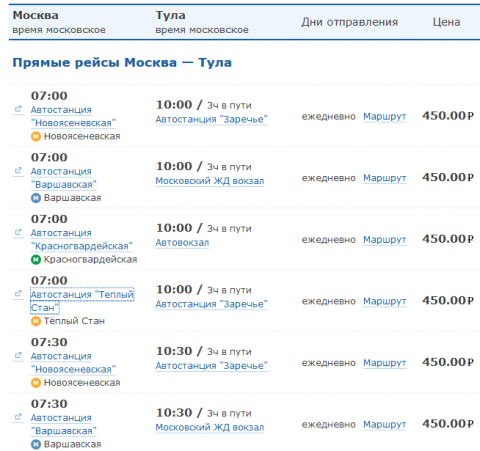Open Автостанция "Красногвардейская" departure station link

click(x=81, y=239)
